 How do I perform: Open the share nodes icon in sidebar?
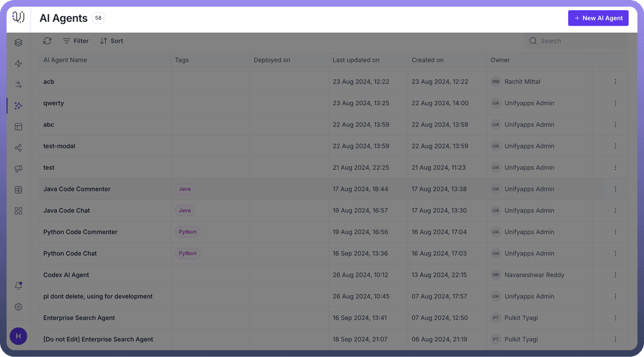pyautogui.click(x=18, y=148)
